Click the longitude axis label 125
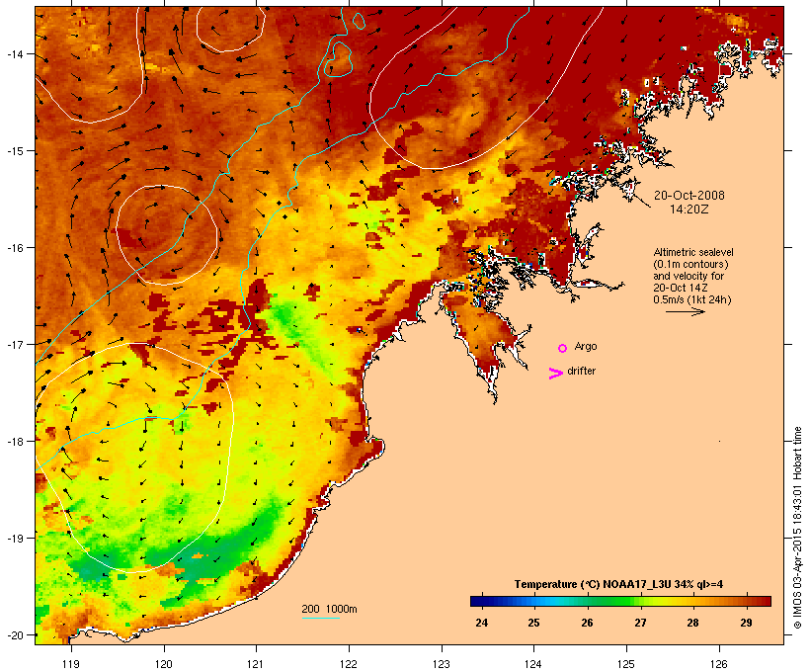Viewport: 810px width, 672px height. click(x=626, y=664)
